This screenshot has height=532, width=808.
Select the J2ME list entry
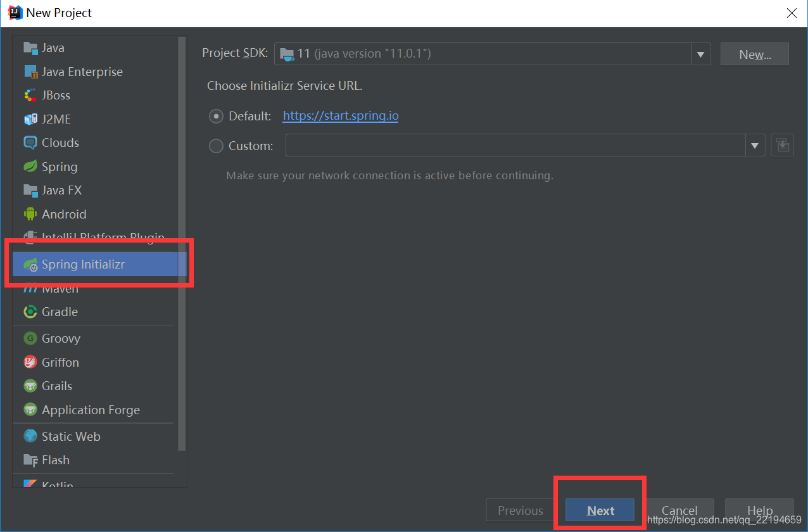[95, 119]
